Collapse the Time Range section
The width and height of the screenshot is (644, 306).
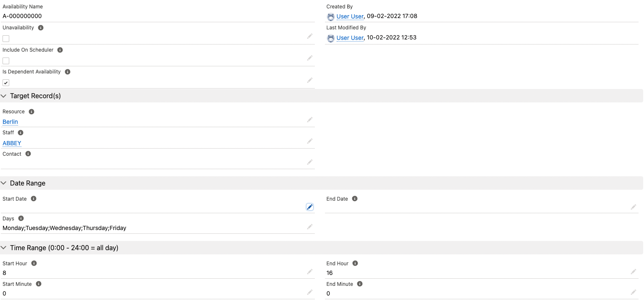click(4, 248)
